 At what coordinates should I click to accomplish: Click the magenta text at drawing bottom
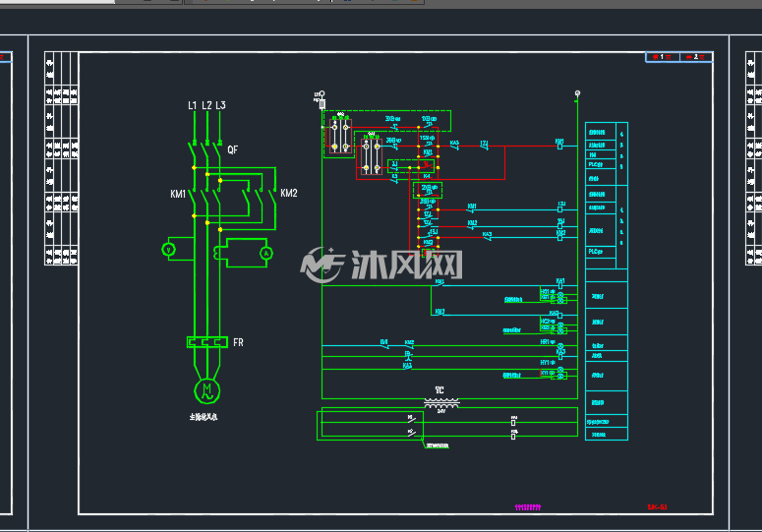[x=528, y=507]
